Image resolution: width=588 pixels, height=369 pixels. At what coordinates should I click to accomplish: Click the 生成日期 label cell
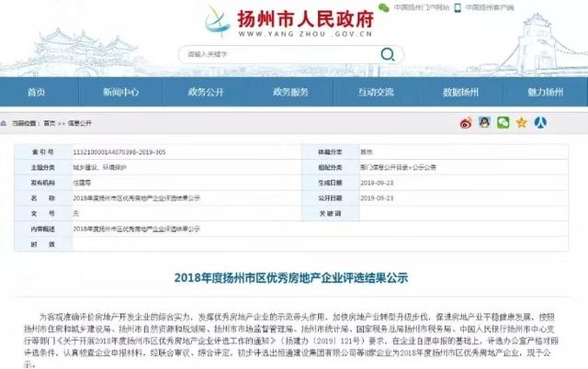[x=331, y=183]
